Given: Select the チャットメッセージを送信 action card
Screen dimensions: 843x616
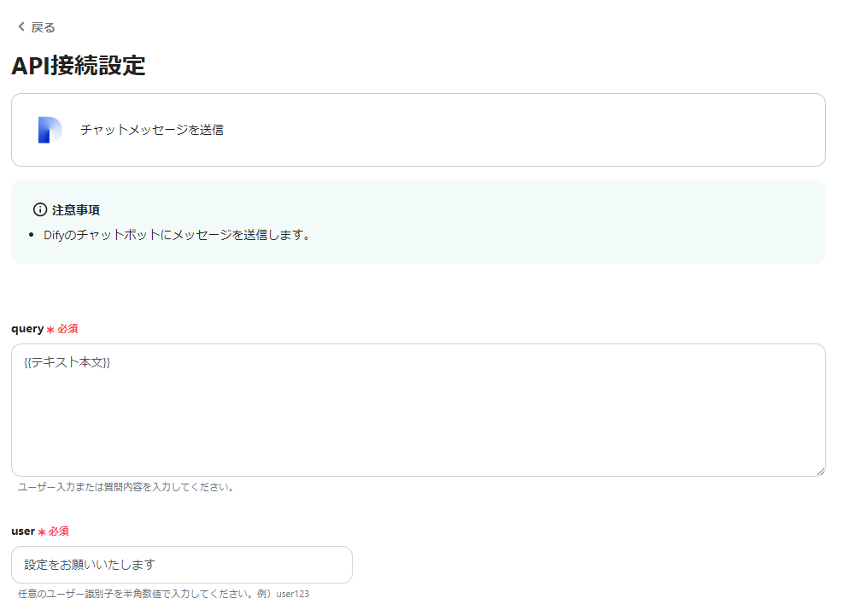Looking at the screenshot, I should [x=419, y=129].
